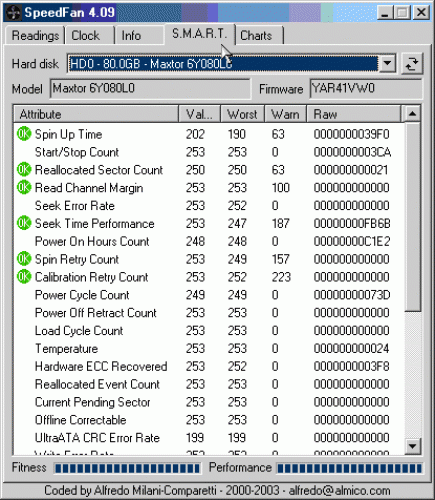Select the Power Cycle Count row

(x=209, y=295)
